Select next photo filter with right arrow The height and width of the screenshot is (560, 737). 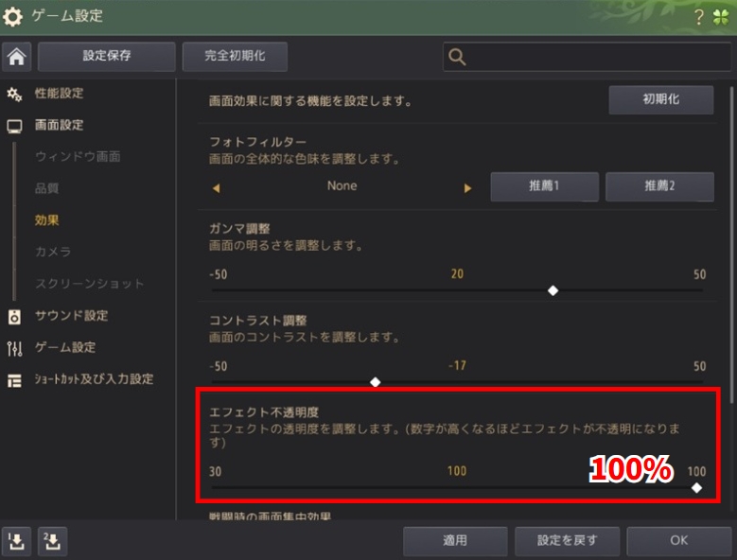click(x=467, y=188)
